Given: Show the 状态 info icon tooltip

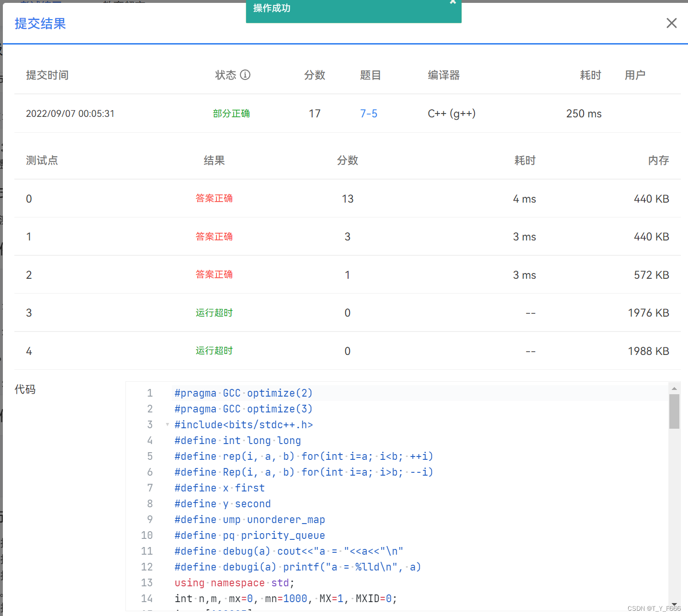Looking at the screenshot, I should click(245, 75).
